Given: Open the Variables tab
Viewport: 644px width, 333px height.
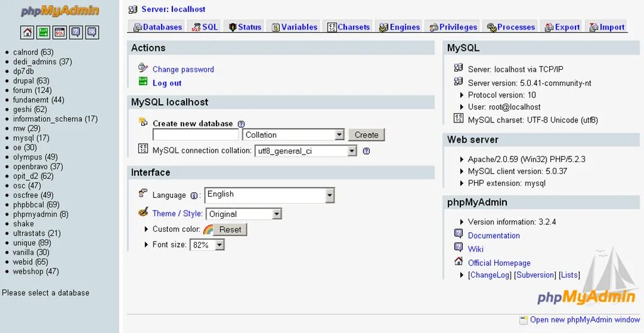Looking at the screenshot, I should click(x=294, y=26).
